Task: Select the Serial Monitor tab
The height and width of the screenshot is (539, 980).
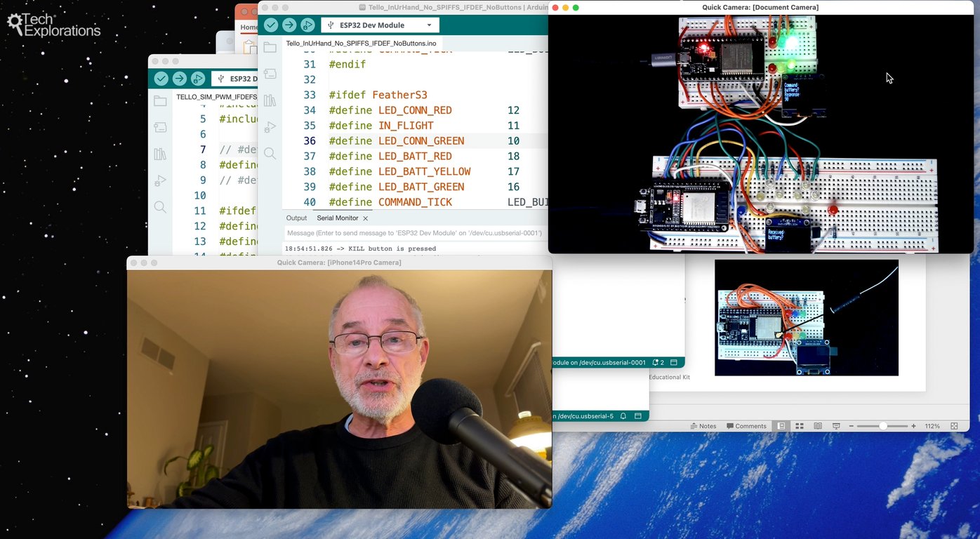Action: point(338,218)
